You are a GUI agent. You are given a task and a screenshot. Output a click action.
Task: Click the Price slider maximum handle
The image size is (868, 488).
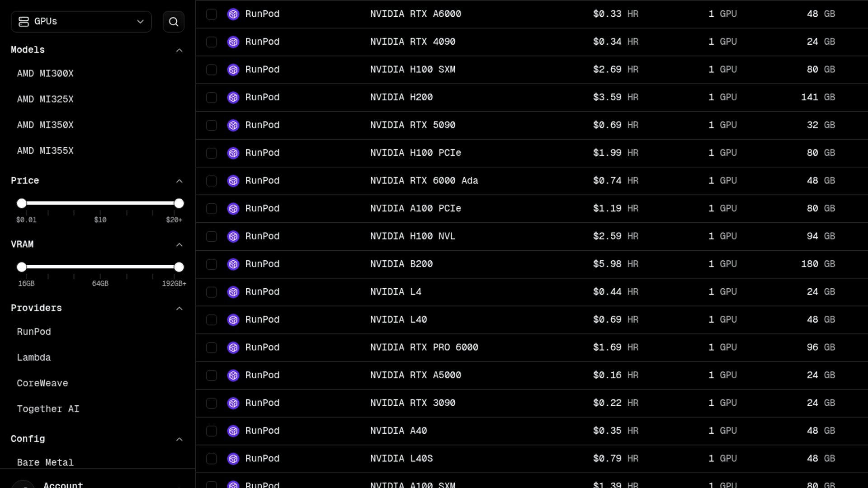pyautogui.click(x=179, y=203)
